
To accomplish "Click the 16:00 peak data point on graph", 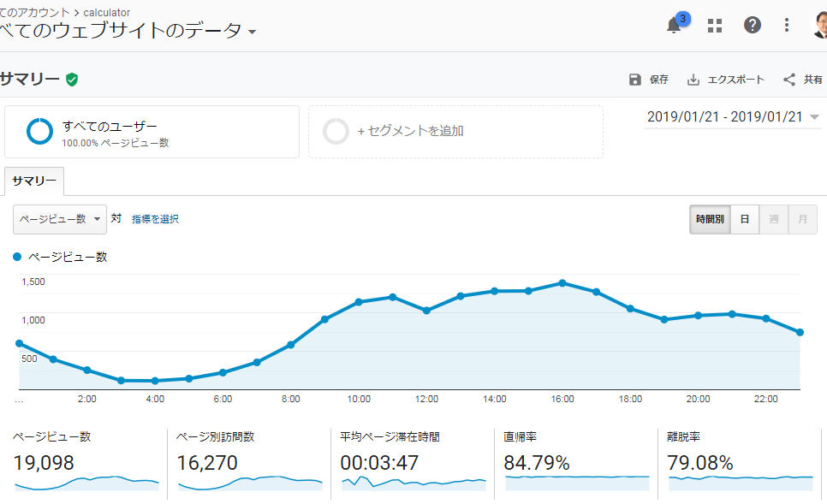I will pyautogui.click(x=562, y=282).
